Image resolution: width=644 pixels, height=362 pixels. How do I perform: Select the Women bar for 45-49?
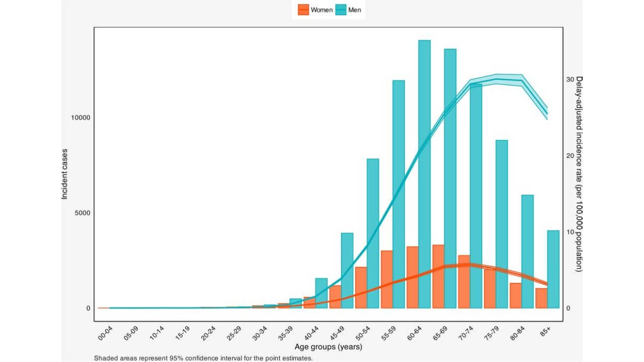pyautogui.click(x=335, y=297)
